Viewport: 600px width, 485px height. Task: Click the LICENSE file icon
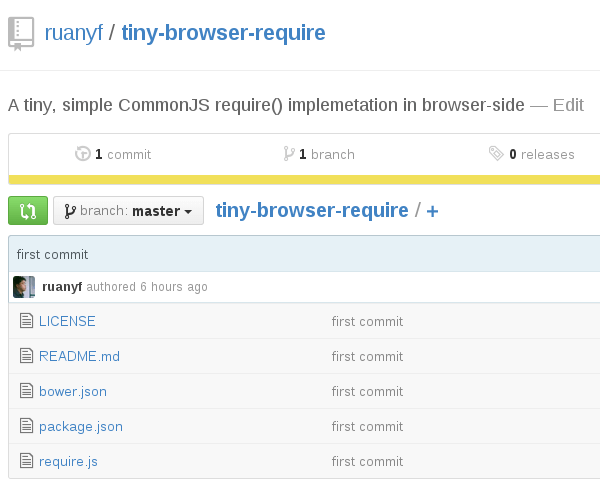[26, 321]
